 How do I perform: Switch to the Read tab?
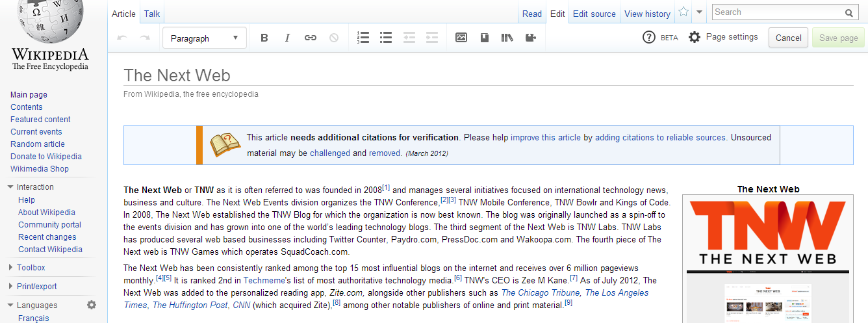point(532,14)
